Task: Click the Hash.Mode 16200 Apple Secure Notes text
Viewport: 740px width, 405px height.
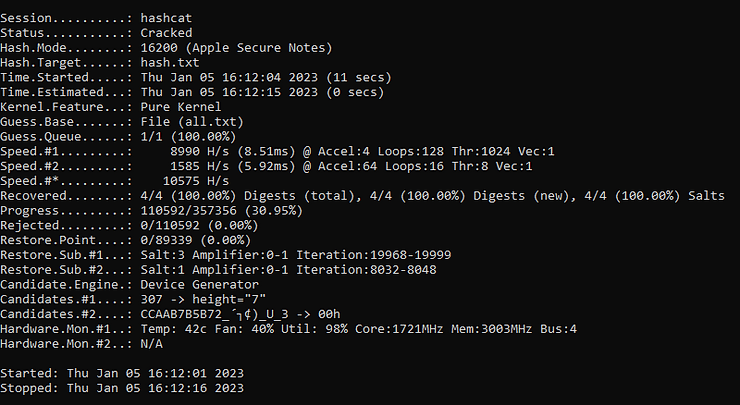Action: pos(236,48)
